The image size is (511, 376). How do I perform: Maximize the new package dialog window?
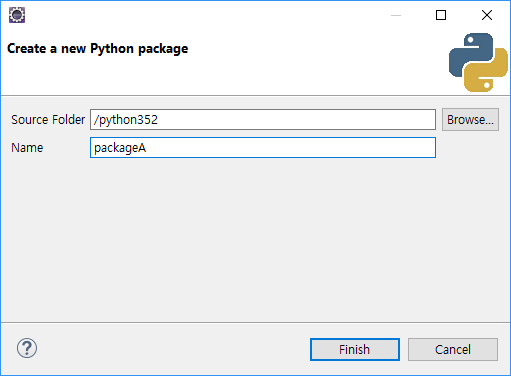pyautogui.click(x=441, y=15)
